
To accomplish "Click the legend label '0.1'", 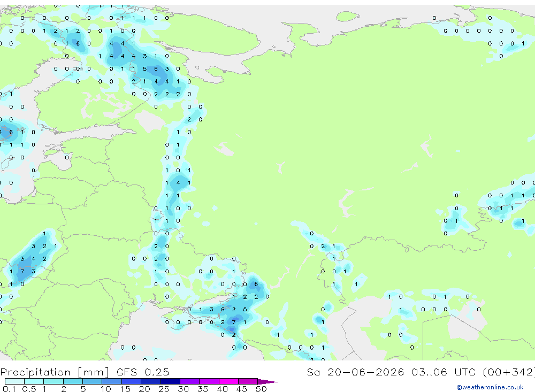I will pyautogui.click(x=9, y=389).
